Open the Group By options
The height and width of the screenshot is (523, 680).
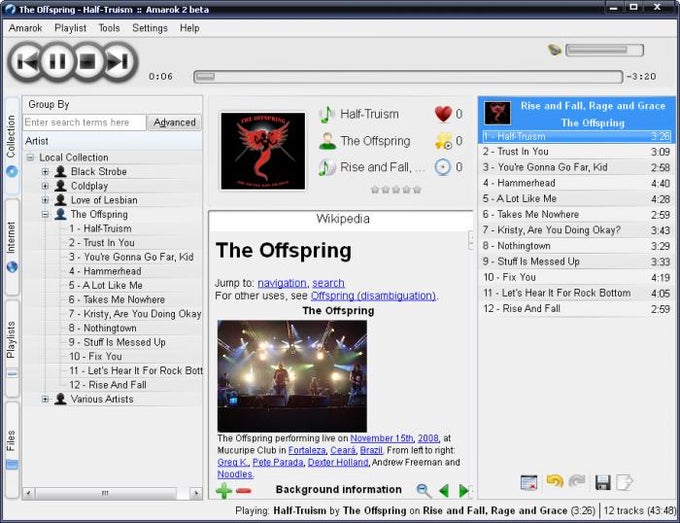(x=49, y=105)
